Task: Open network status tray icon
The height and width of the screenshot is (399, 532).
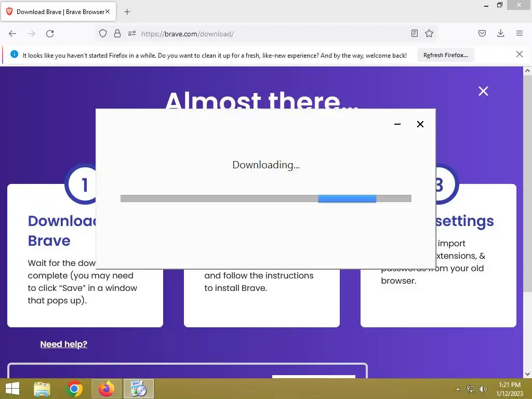Action: coord(471,389)
